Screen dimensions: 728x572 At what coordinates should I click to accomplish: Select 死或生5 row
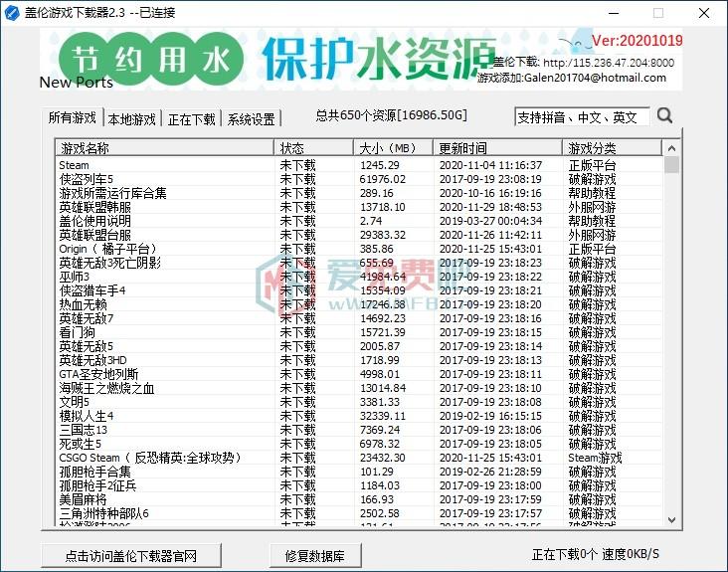pyautogui.click(x=359, y=444)
